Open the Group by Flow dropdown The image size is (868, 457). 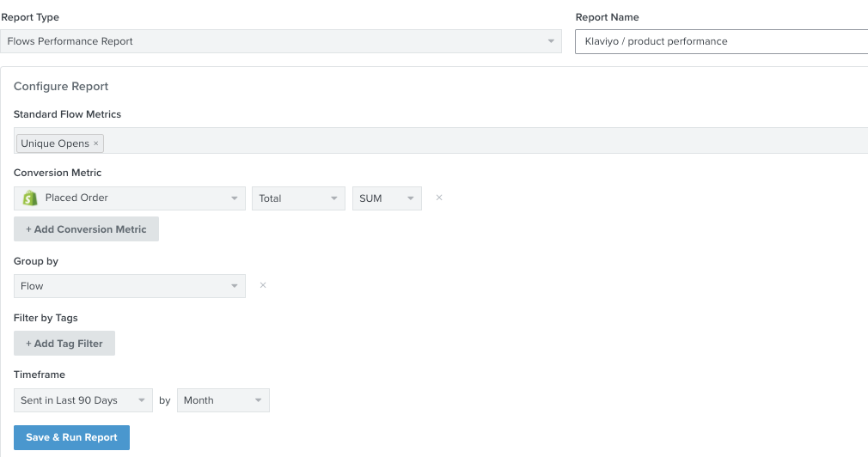pyautogui.click(x=129, y=286)
